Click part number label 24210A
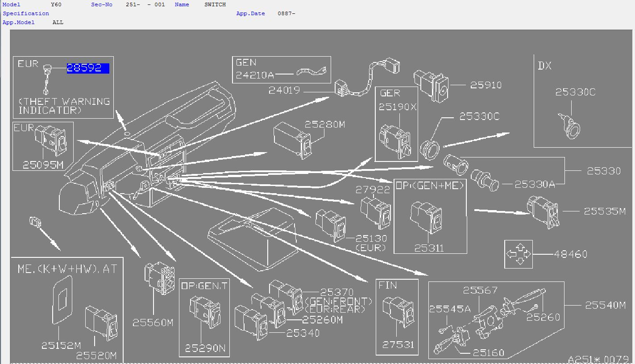The width and height of the screenshot is (635, 364). (x=255, y=75)
